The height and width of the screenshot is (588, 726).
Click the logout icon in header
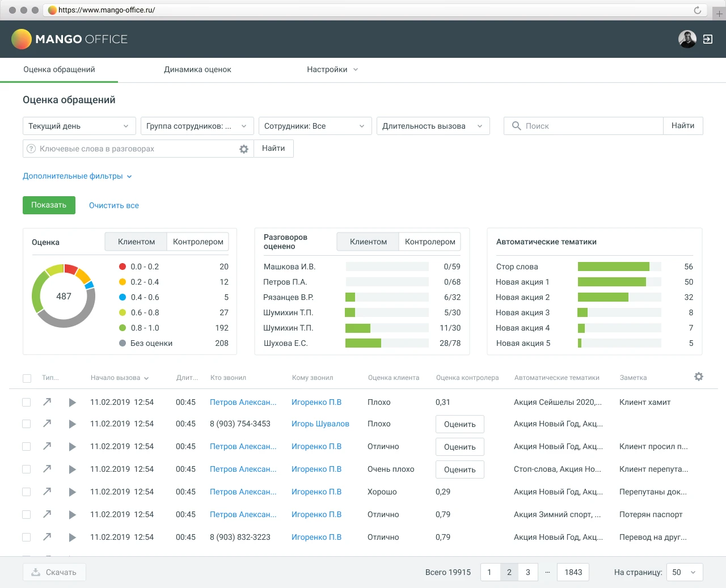point(708,39)
